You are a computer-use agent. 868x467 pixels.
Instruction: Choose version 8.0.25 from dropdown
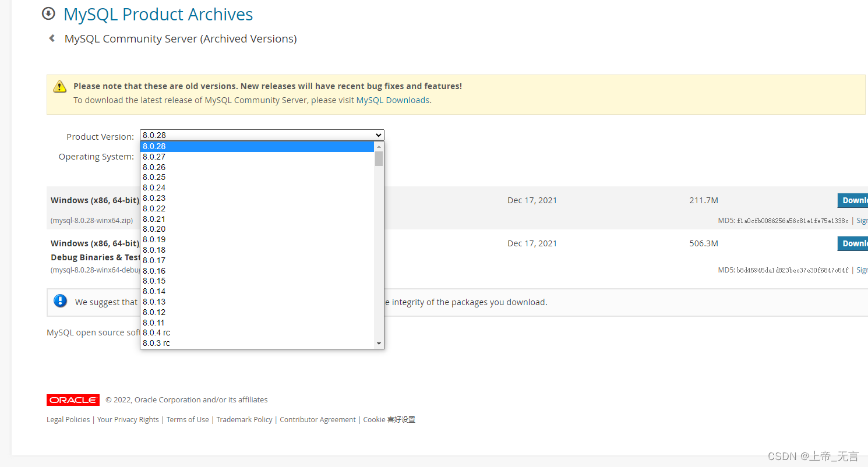257,177
